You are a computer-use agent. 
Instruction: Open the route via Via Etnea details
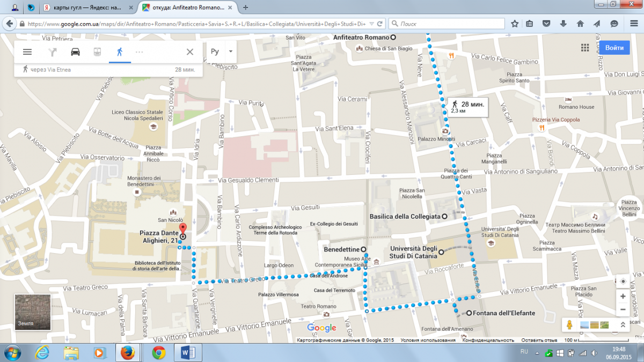(108, 70)
